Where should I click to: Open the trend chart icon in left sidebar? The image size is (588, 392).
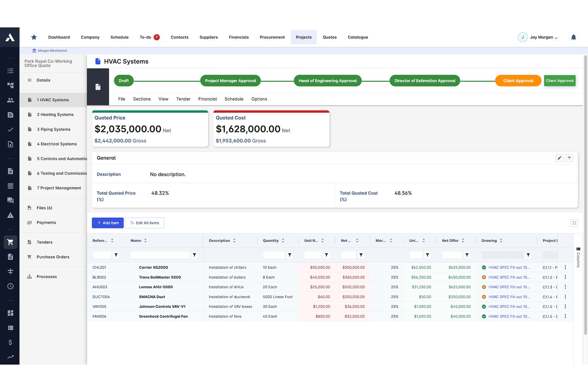tap(10, 357)
